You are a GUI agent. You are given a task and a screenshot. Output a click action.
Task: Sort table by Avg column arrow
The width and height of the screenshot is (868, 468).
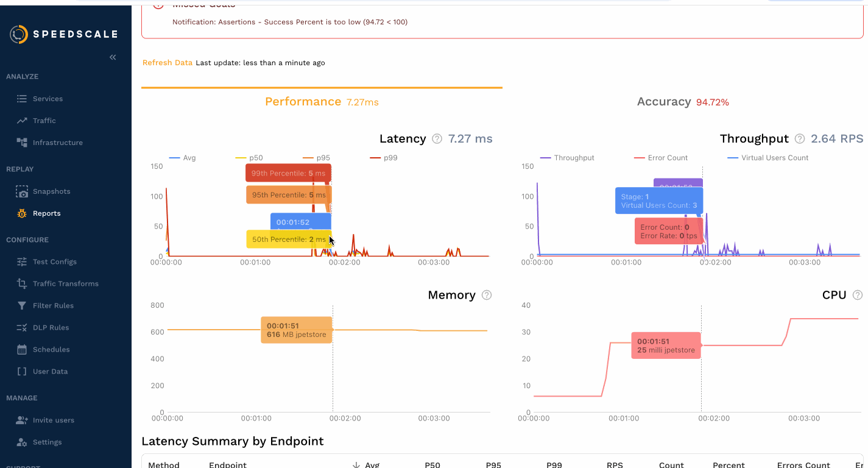tap(356, 464)
